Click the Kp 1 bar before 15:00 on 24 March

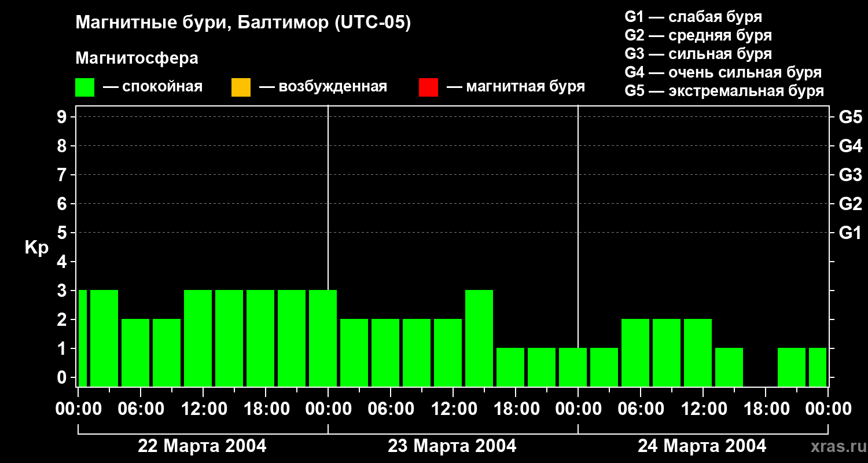729,367
